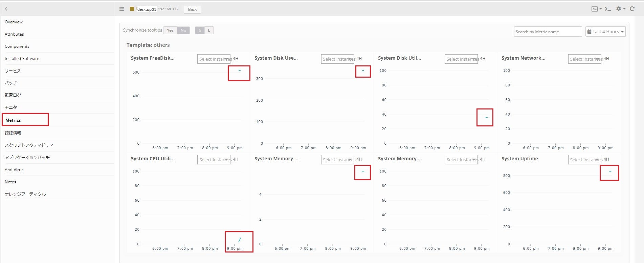Screen dimensions: 644x263
Task: Select Anti-Virus sidebar item
Action: pyautogui.click(x=14, y=170)
